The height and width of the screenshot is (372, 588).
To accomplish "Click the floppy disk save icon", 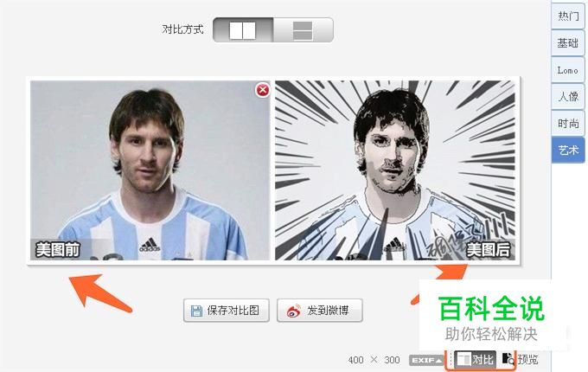I will [x=196, y=311].
